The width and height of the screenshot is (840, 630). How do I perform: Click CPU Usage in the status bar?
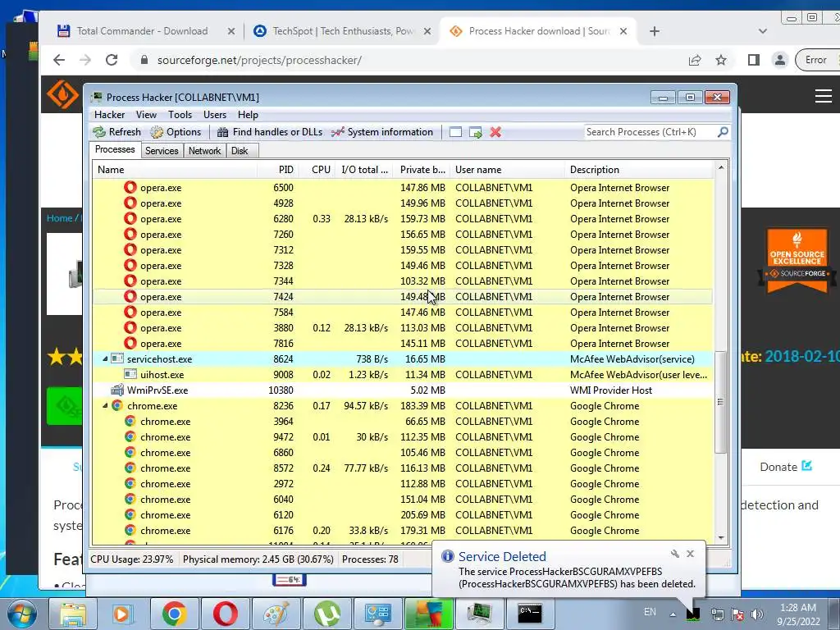point(132,559)
